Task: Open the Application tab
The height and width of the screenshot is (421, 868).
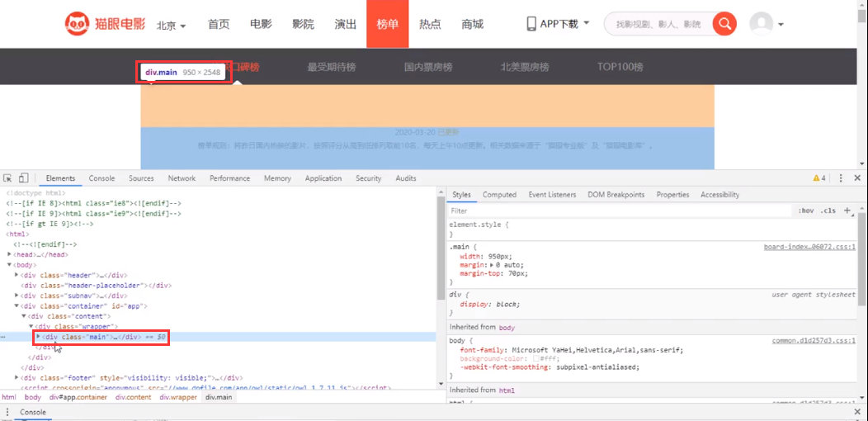Action: [323, 178]
